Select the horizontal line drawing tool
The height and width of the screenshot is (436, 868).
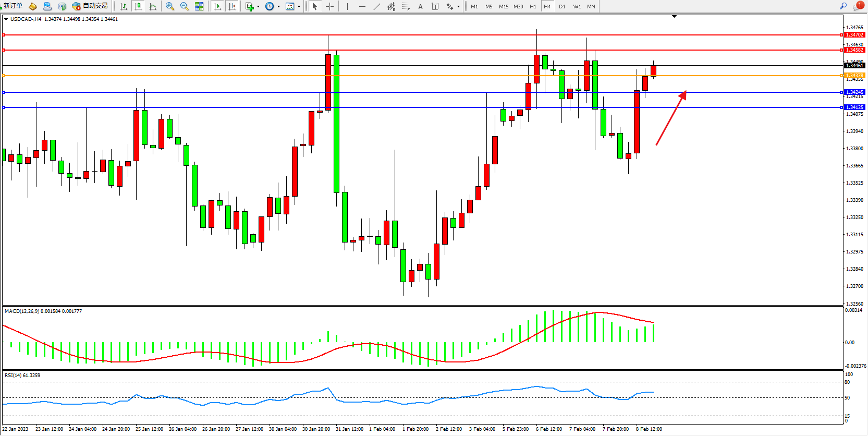point(362,6)
